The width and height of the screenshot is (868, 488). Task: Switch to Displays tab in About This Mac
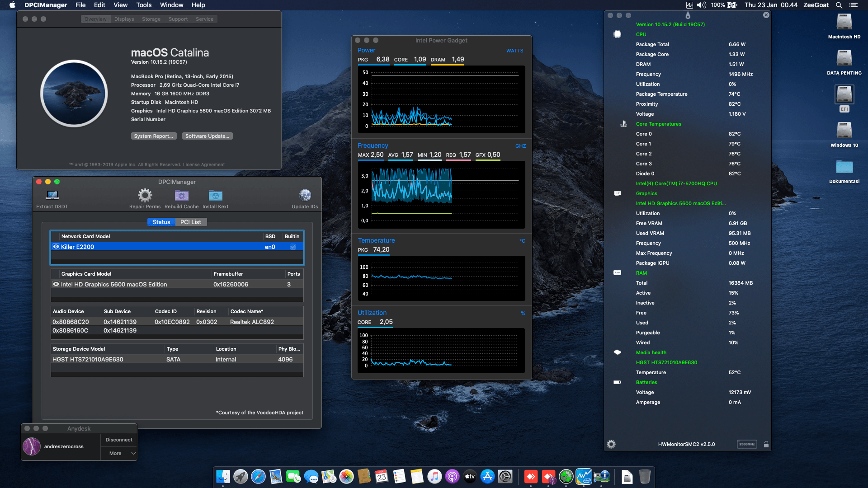coord(124,19)
